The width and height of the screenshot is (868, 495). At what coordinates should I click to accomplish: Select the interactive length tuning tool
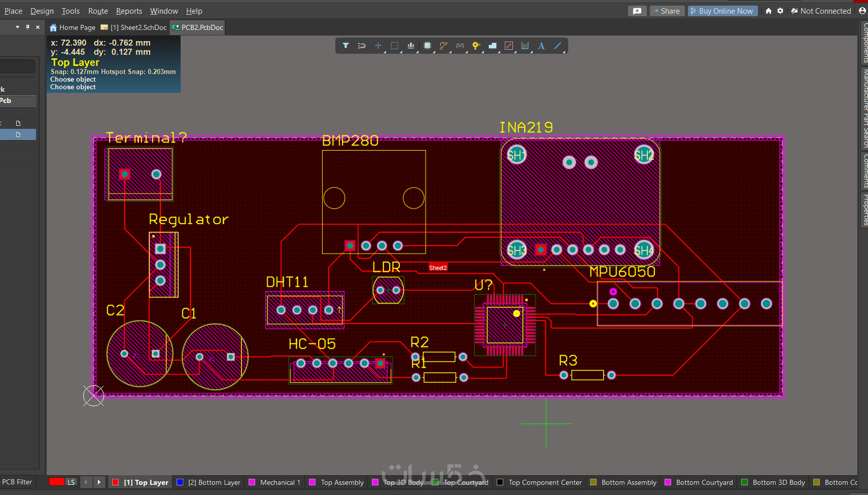[460, 46]
